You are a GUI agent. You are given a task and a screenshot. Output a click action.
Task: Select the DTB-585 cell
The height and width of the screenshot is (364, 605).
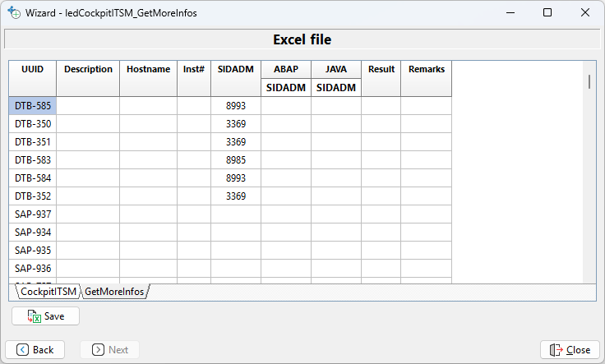pos(33,106)
